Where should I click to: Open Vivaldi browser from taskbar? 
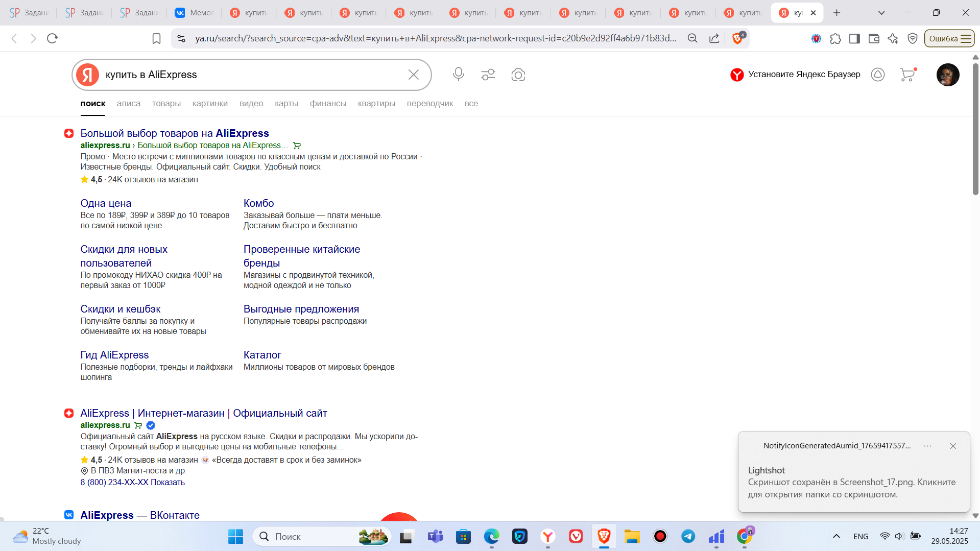point(576,536)
